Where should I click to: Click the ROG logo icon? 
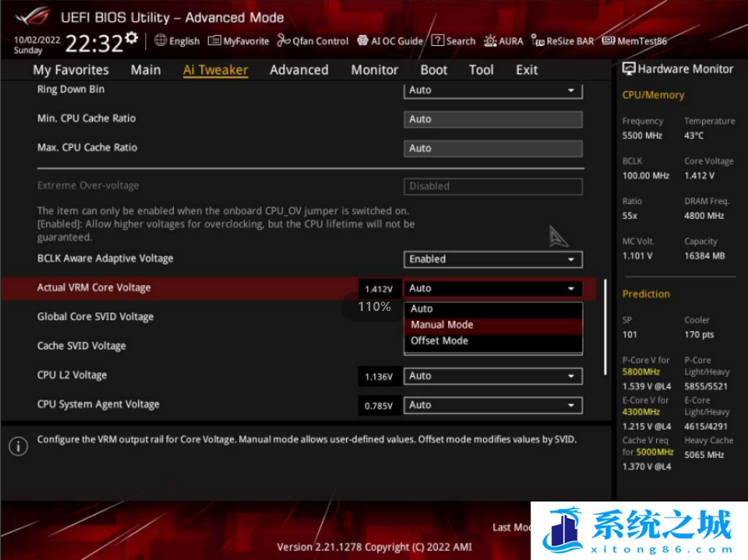tap(33, 16)
